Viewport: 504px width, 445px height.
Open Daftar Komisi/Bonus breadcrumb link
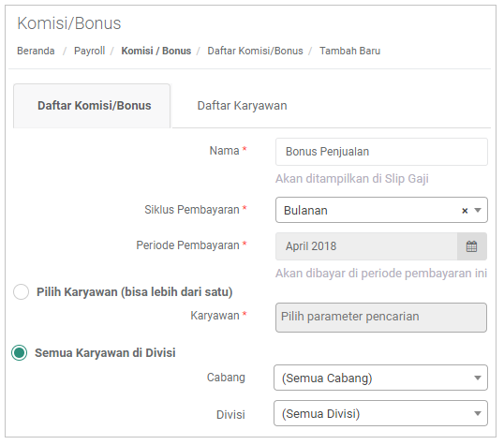255,51
